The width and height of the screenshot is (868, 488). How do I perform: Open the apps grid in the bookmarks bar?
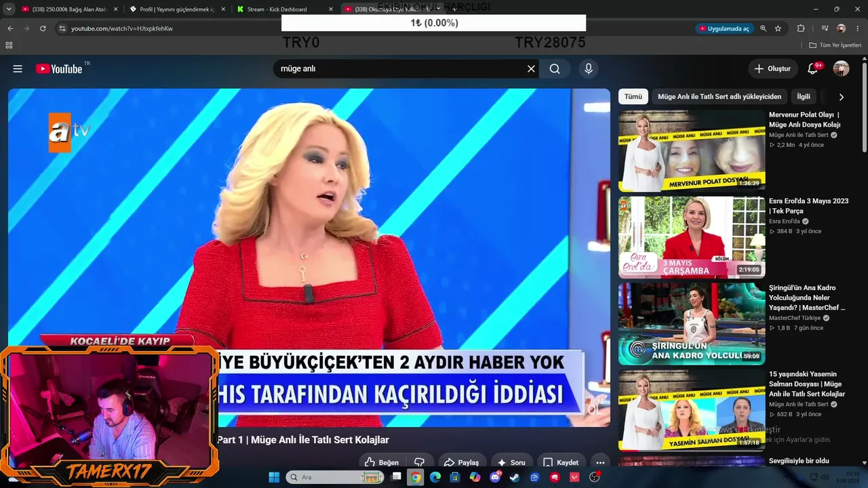click(x=9, y=45)
